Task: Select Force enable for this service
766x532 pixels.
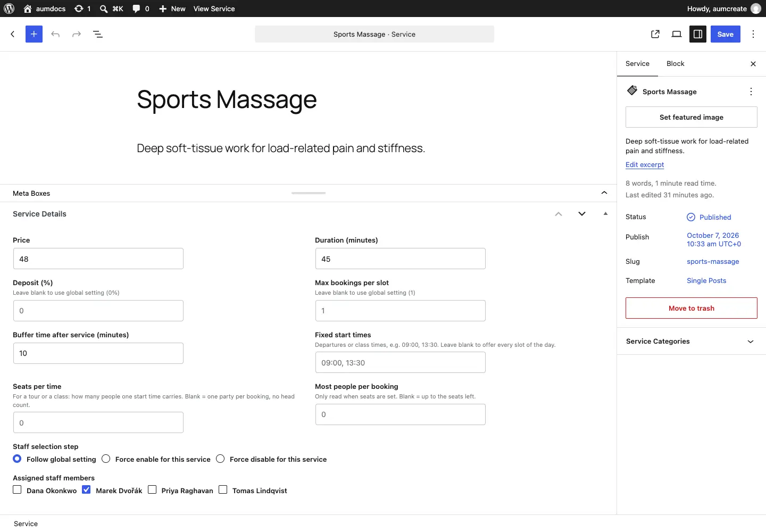Action: click(x=106, y=459)
